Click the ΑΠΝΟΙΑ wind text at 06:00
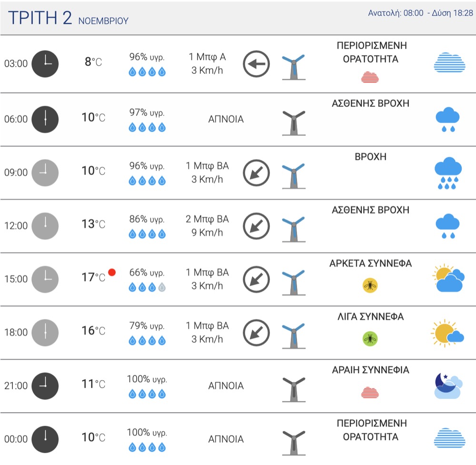Screen dimensions: 476x465 click(x=226, y=119)
